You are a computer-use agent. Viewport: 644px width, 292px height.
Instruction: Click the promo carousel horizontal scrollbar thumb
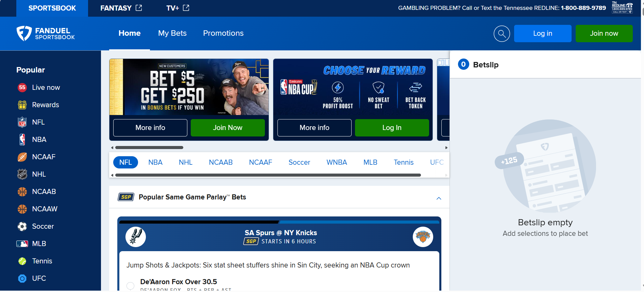(x=149, y=148)
